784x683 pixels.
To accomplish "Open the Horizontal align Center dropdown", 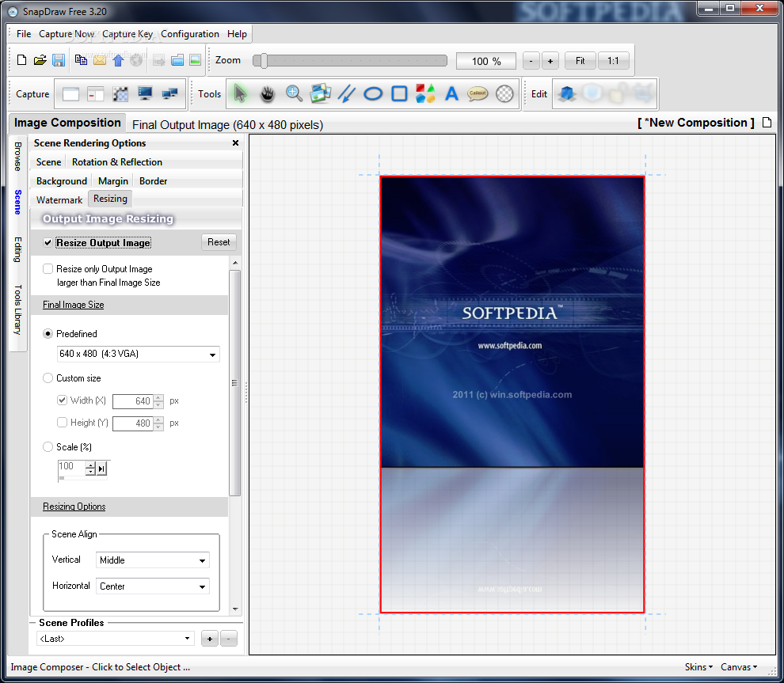I will (x=153, y=586).
